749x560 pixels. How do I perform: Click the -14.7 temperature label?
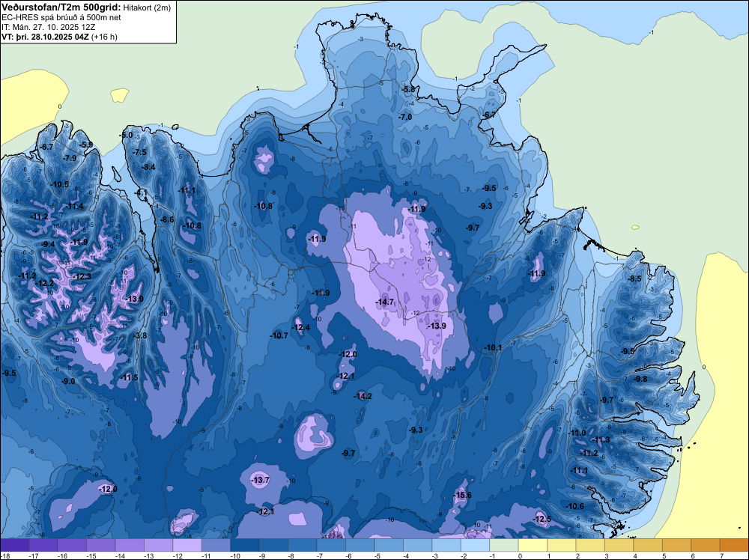(384, 302)
